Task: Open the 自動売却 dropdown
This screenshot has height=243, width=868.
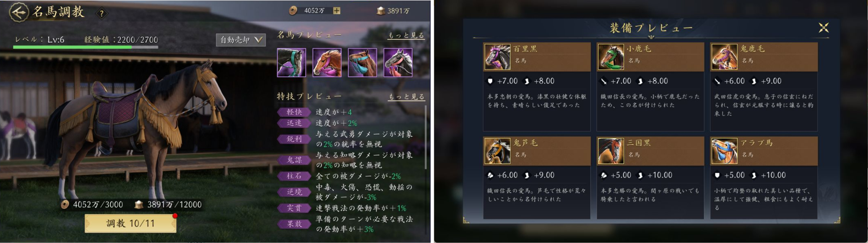Action: (x=241, y=40)
